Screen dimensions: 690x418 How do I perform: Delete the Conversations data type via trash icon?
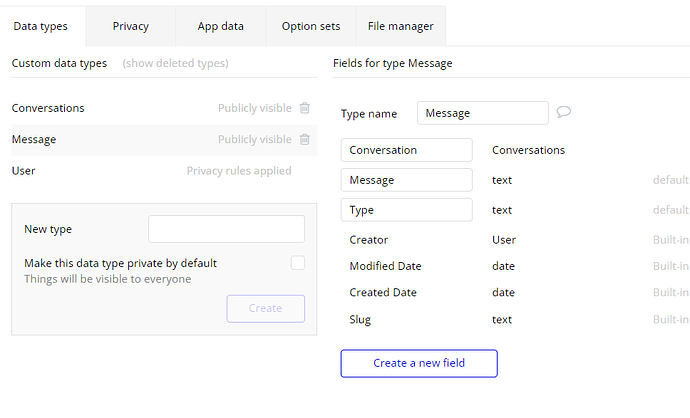tap(305, 108)
